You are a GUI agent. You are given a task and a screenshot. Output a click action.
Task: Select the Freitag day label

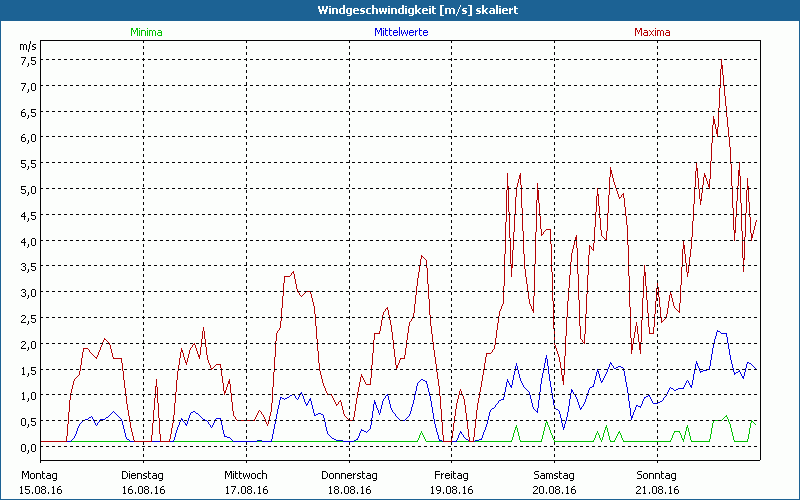[451, 475]
